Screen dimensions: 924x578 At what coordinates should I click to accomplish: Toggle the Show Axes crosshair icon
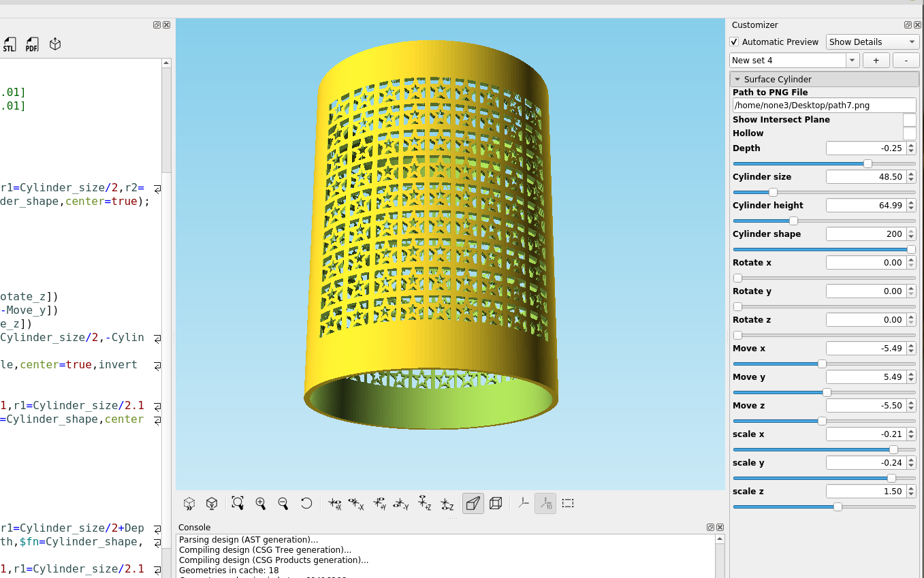coord(523,503)
